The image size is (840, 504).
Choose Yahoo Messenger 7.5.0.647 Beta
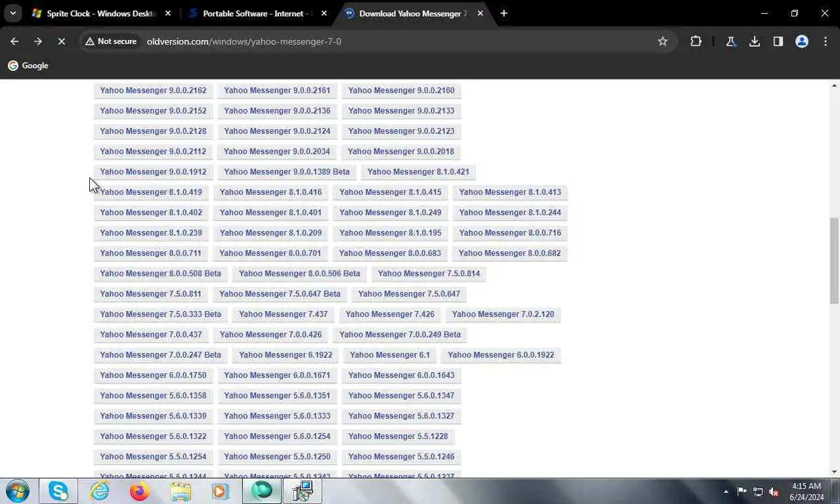280,294
